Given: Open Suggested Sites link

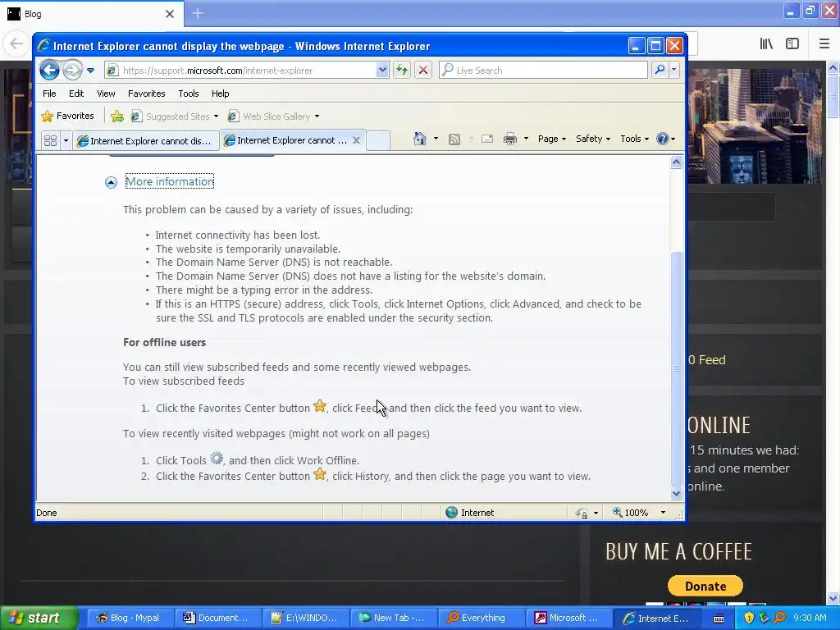Looking at the screenshot, I should pyautogui.click(x=175, y=116).
